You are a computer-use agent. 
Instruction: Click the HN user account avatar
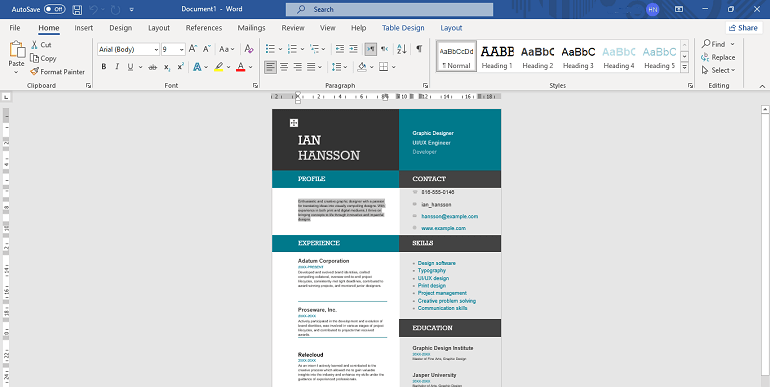[653, 9]
